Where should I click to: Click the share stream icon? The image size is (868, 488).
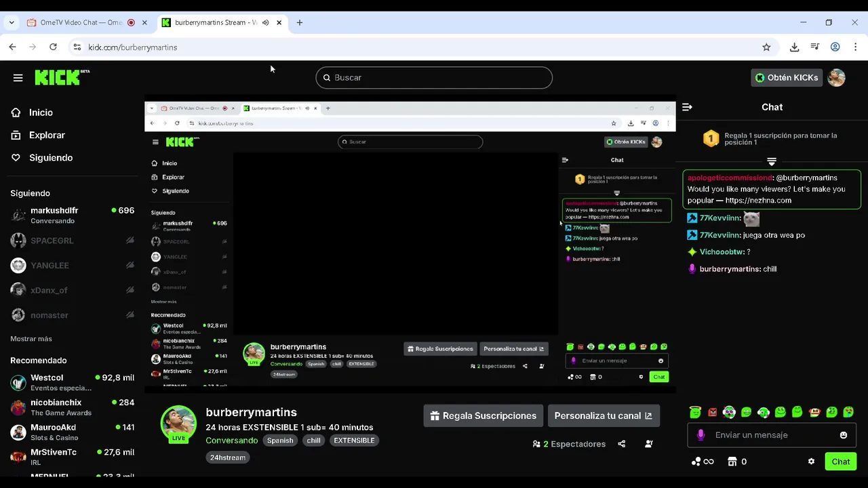click(622, 444)
